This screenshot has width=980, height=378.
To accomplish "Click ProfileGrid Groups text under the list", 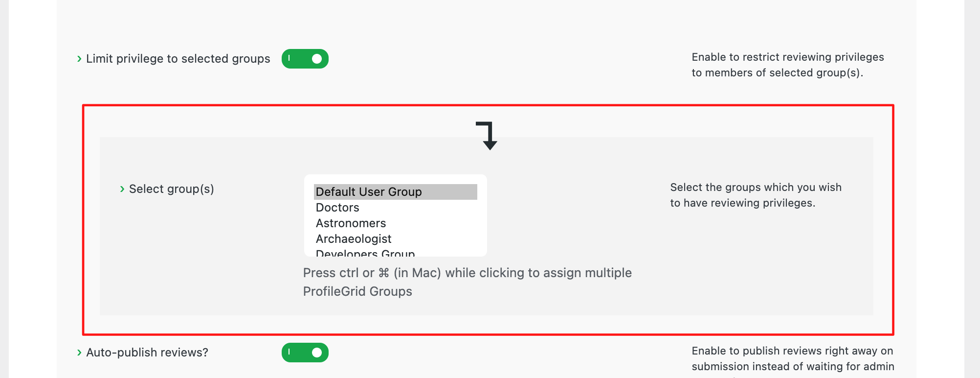I will click(357, 291).
